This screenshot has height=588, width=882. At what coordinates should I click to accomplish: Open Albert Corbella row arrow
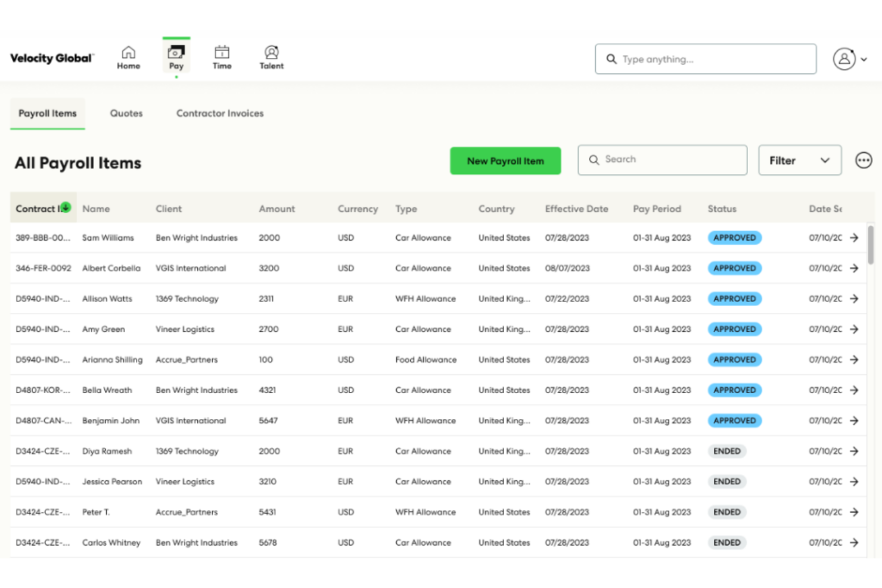pyautogui.click(x=854, y=268)
